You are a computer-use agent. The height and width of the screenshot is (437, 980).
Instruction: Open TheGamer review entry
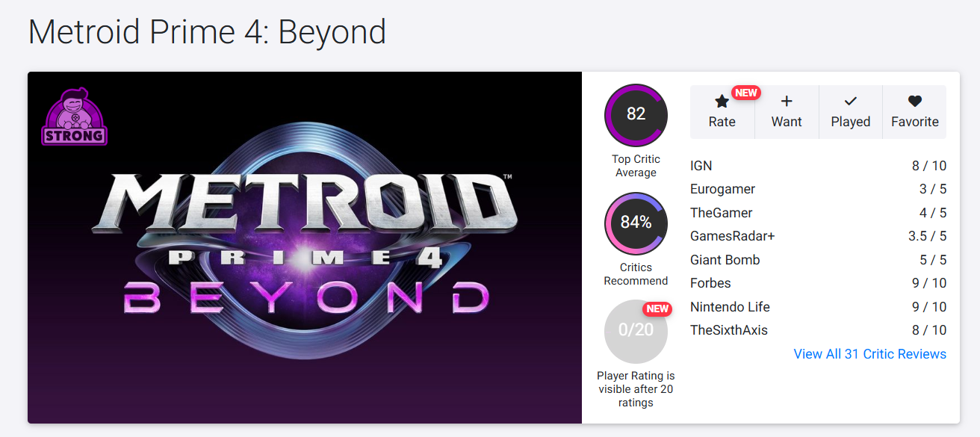(x=721, y=213)
